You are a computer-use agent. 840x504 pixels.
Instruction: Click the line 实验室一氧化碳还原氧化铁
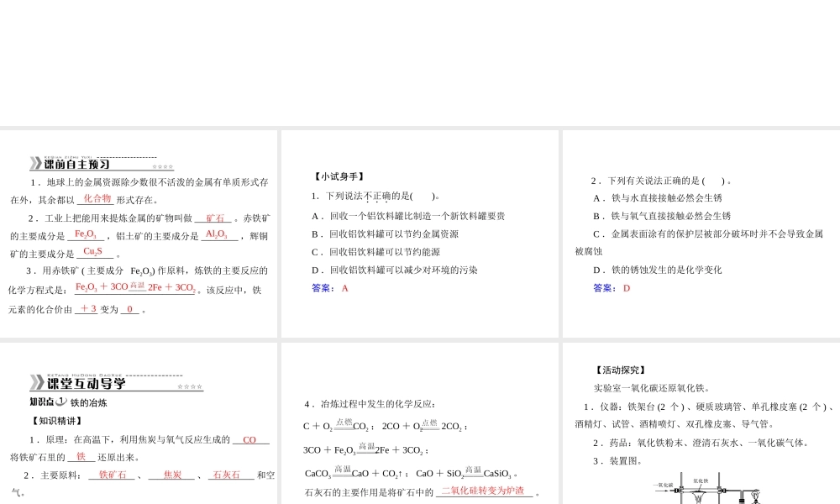pos(652,388)
